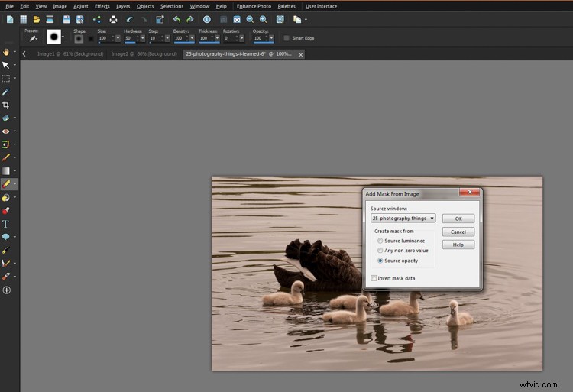The height and width of the screenshot is (392, 573).
Task: Zoom in using magnifier plus icon
Action: pos(263,19)
